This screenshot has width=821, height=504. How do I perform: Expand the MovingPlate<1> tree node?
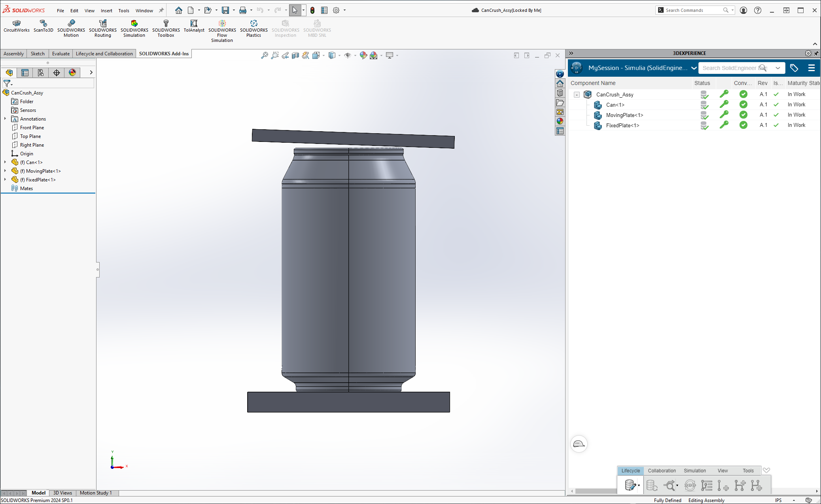(5, 171)
